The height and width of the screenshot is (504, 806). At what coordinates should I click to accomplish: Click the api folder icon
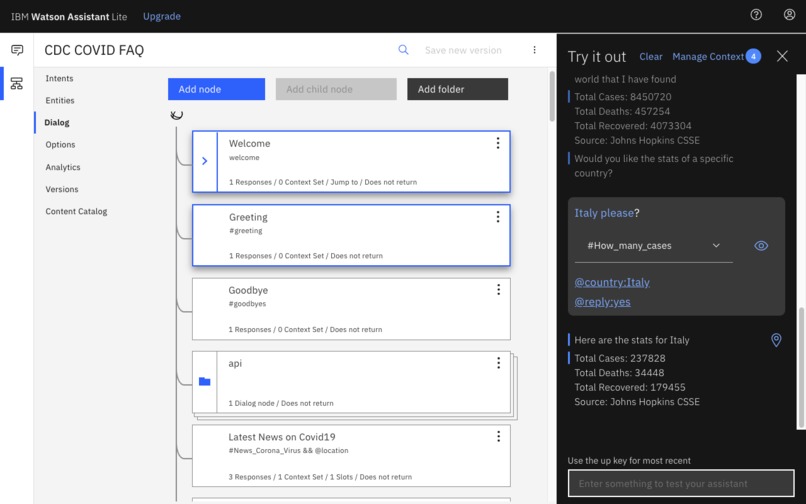tap(205, 382)
